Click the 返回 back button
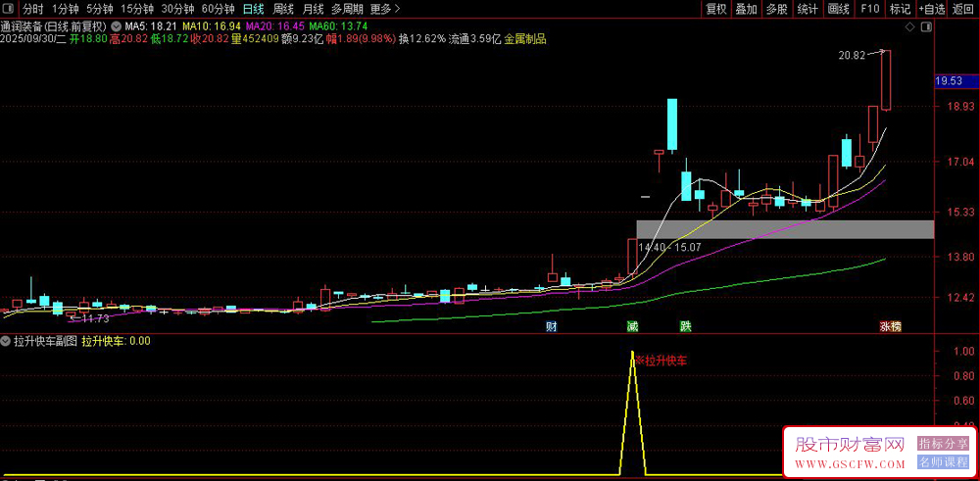 (x=963, y=9)
